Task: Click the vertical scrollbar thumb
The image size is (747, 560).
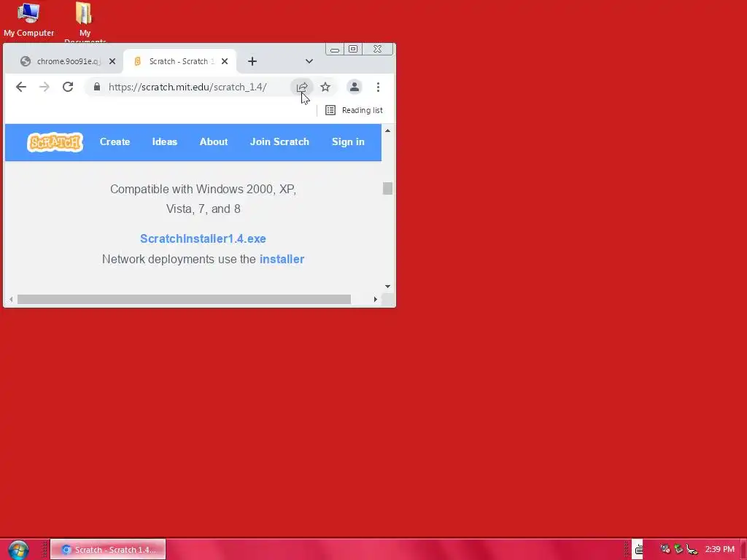Action: pyautogui.click(x=388, y=189)
